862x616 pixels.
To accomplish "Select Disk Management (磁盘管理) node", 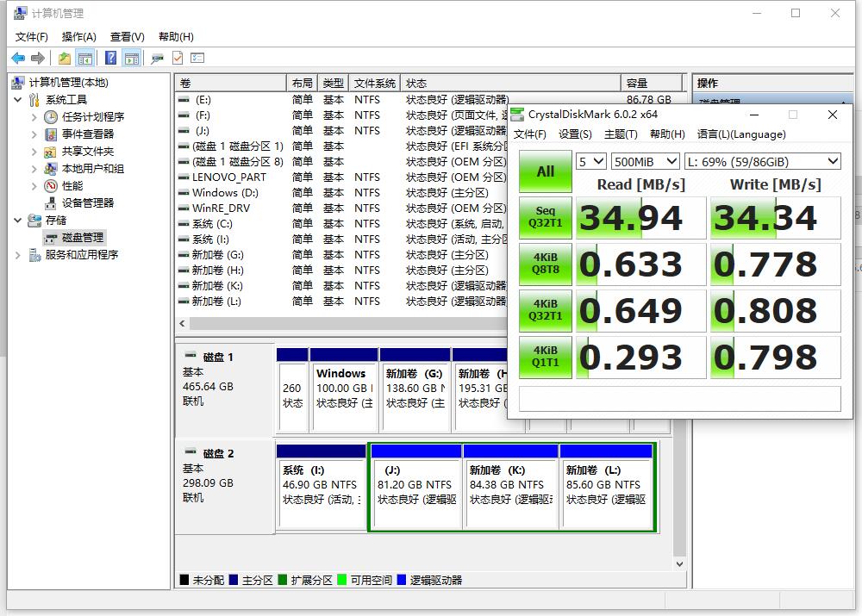I will [x=83, y=238].
